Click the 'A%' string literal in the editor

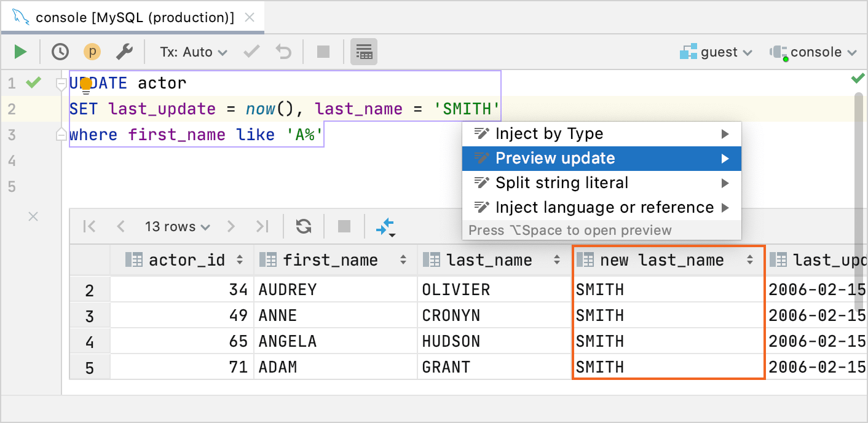tap(305, 135)
